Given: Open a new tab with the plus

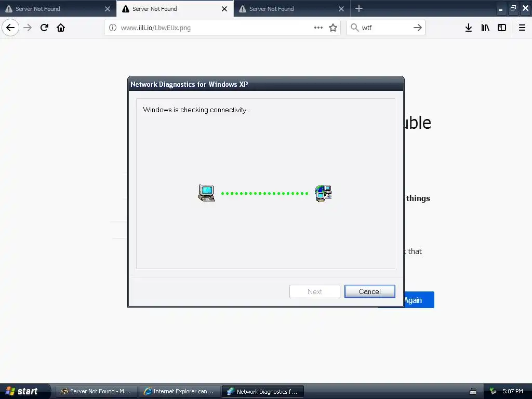Looking at the screenshot, I should point(358,8).
